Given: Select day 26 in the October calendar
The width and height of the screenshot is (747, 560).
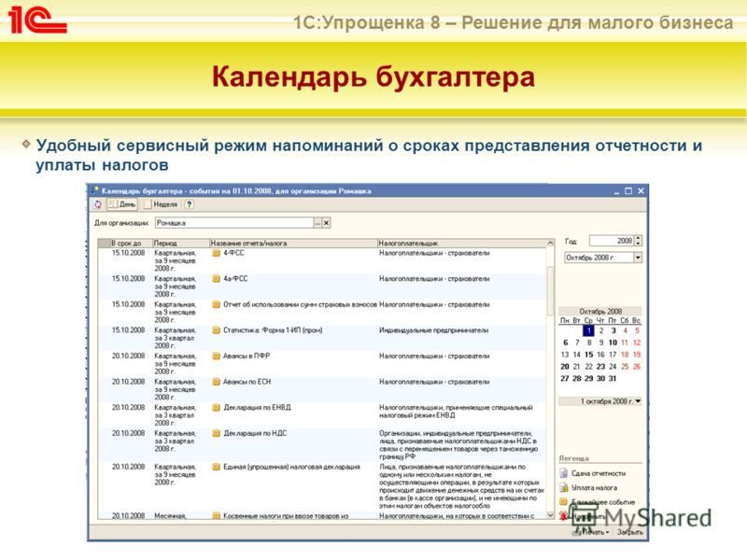Looking at the screenshot, I should click(637, 366).
